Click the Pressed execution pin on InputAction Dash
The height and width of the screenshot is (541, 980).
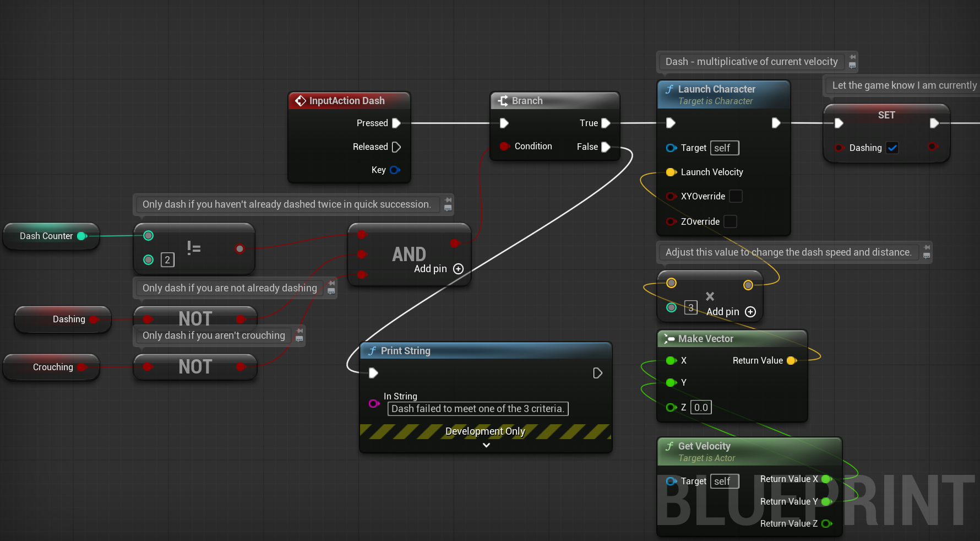coord(396,123)
